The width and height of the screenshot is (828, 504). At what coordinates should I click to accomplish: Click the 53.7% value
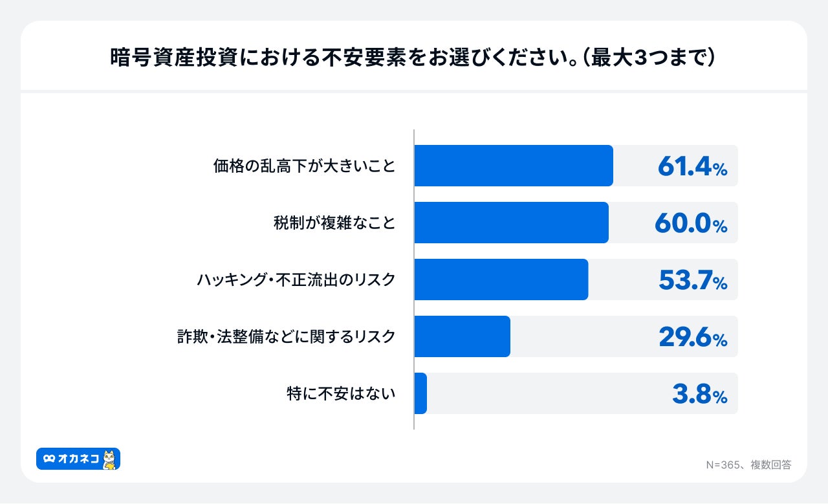coord(693,281)
